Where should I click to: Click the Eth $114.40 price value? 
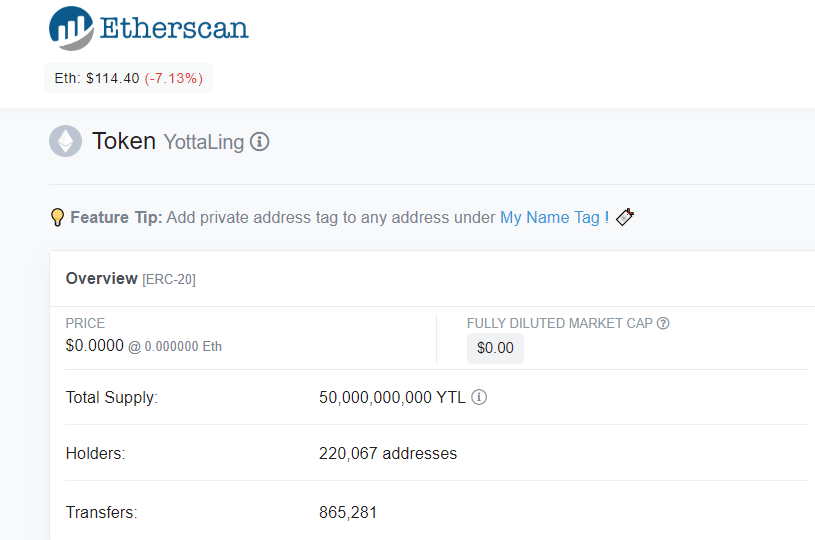click(x=112, y=78)
